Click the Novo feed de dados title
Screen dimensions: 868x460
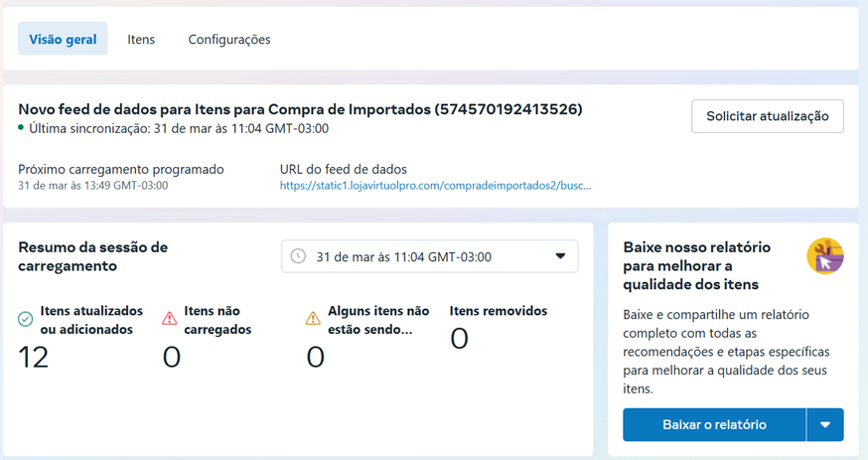point(300,109)
